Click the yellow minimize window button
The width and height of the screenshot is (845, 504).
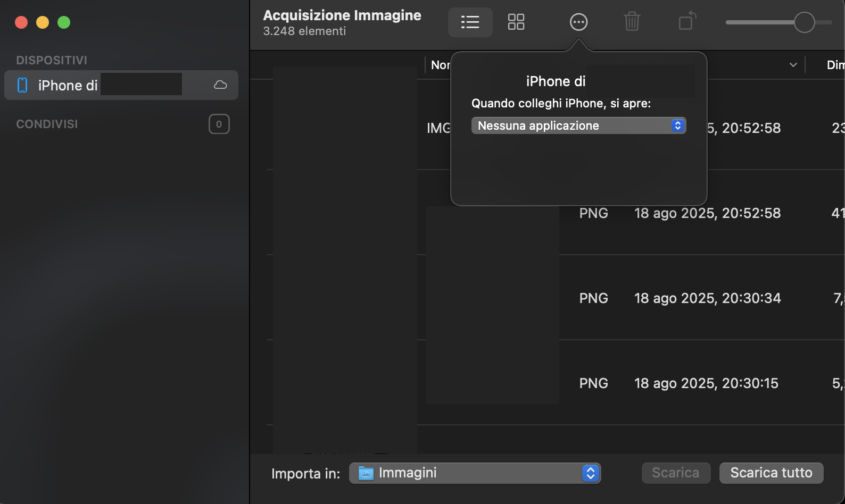[x=43, y=22]
